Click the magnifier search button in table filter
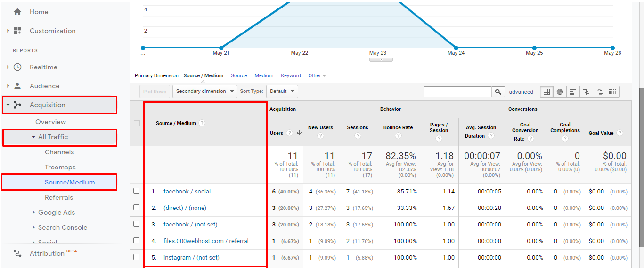This screenshot has height=268, width=644. [x=498, y=92]
